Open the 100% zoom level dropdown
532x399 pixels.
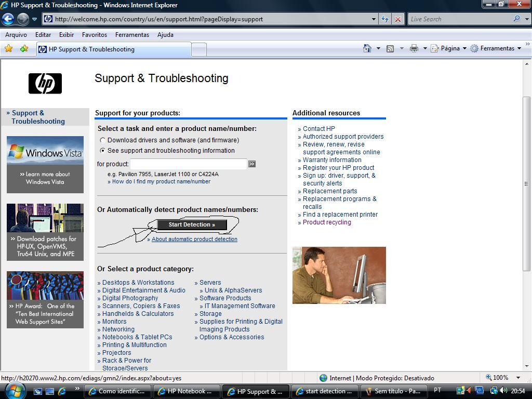(x=518, y=378)
